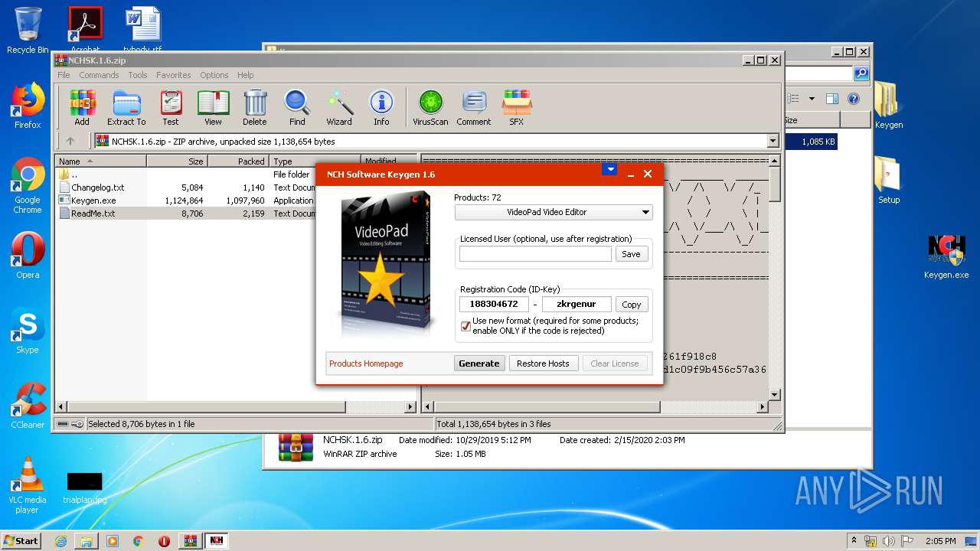Click the Find magnifier icon
This screenshot has height=551, width=980.
point(297,107)
